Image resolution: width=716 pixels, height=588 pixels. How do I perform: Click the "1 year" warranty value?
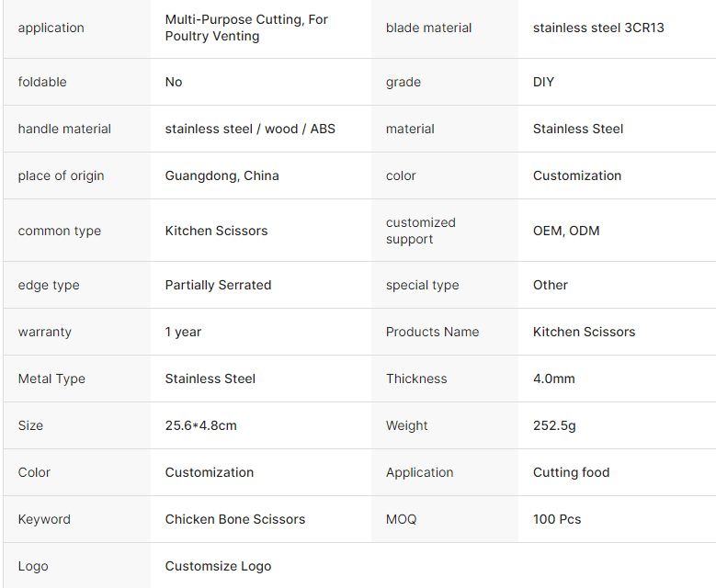pos(183,332)
